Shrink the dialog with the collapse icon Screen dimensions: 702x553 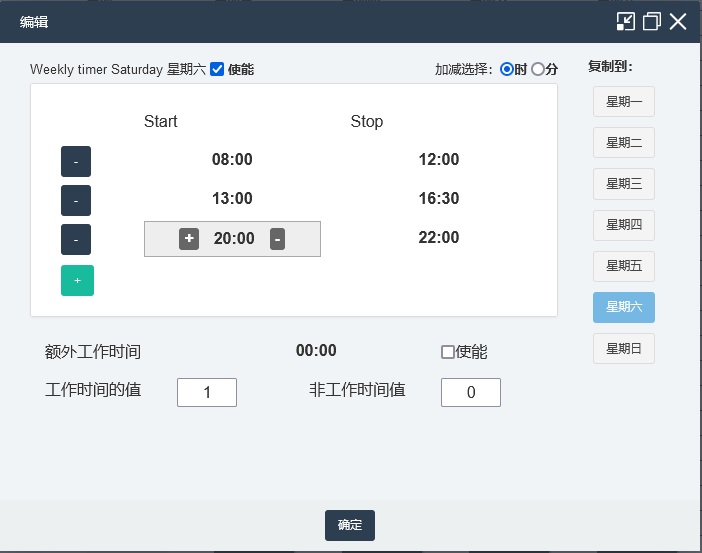[626, 21]
